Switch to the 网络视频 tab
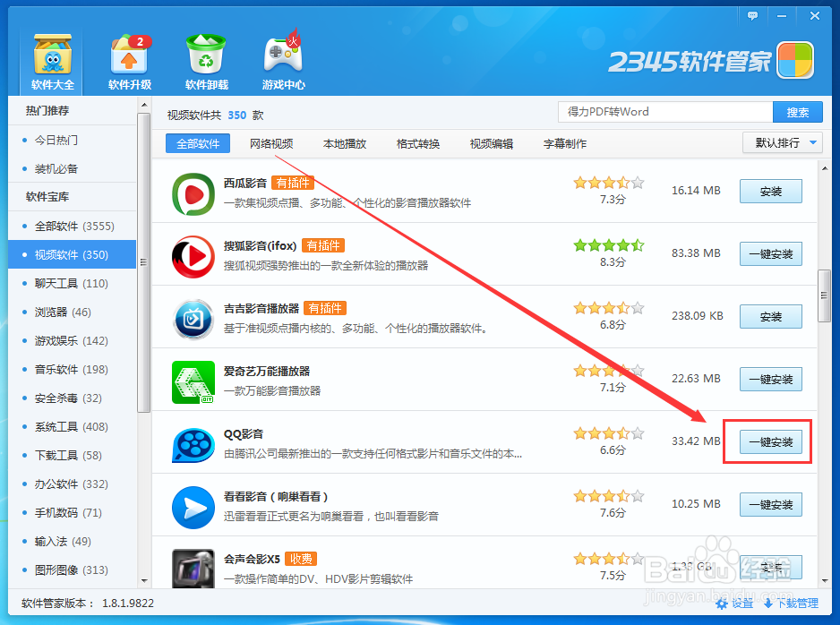Viewport: 840px width, 625px height. [x=271, y=143]
